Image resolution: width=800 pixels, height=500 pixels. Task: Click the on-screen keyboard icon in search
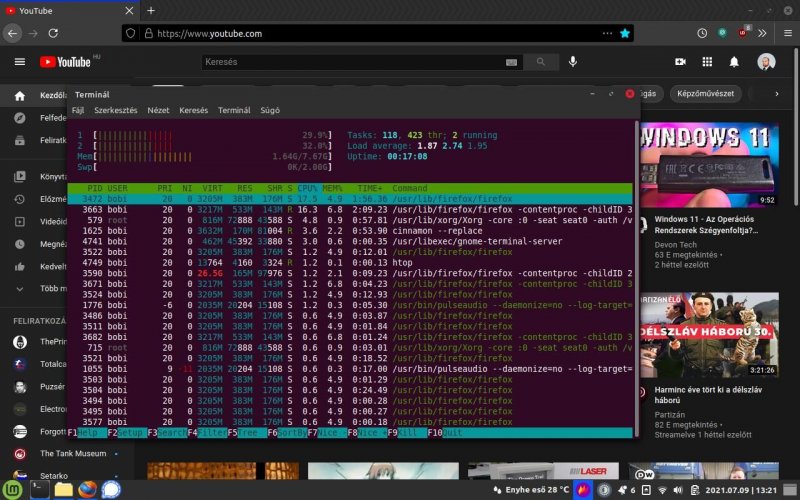[x=511, y=62]
